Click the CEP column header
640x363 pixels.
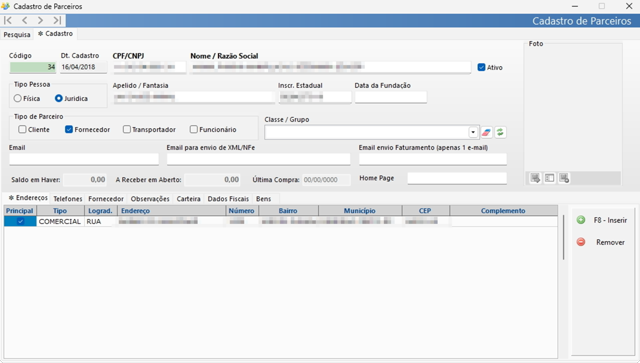(x=425, y=211)
